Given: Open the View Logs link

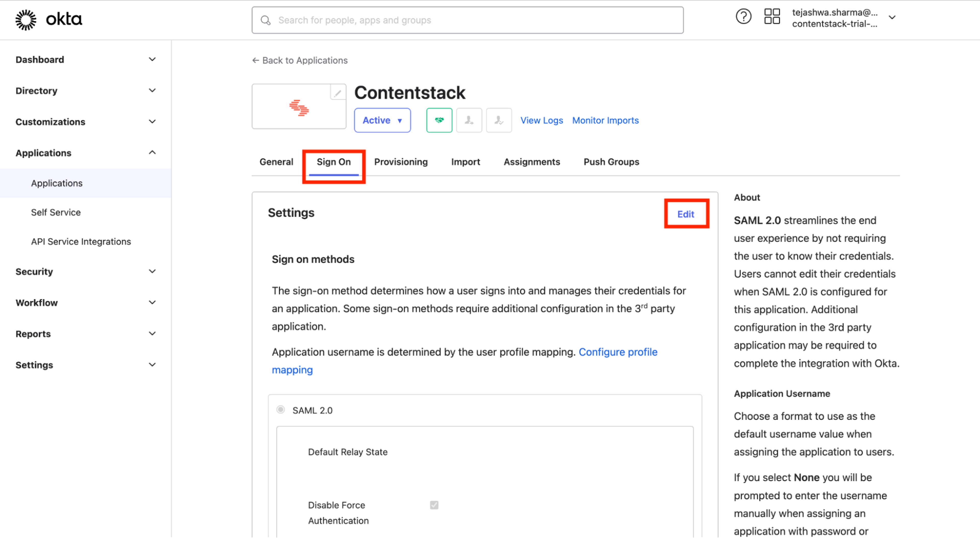Looking at the screenshot, I should click(541, 120).
